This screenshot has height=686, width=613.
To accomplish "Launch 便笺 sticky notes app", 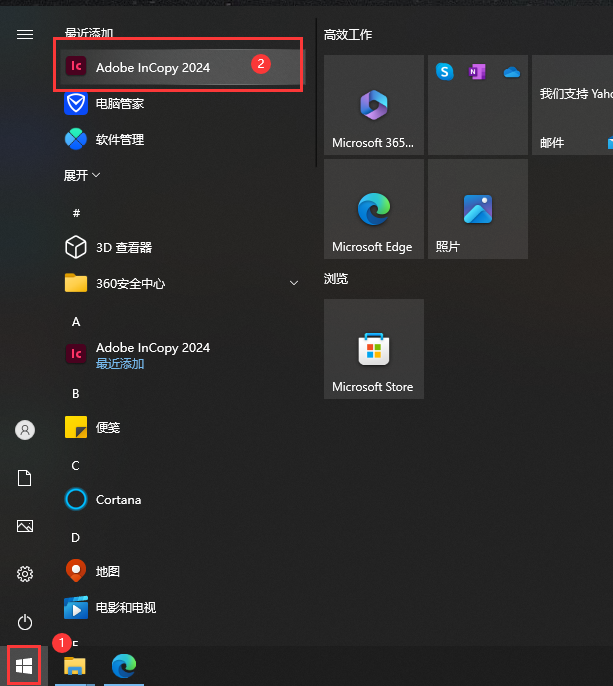I will coord(107,427).
